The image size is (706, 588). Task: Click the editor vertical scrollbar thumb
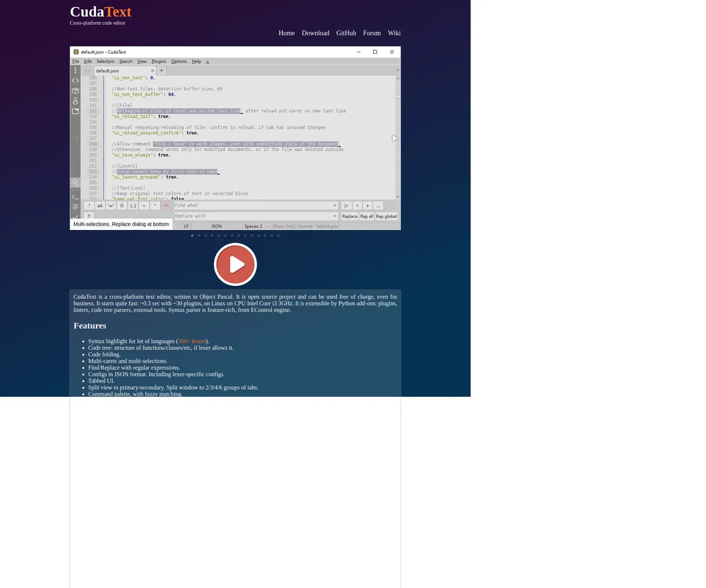398,96
